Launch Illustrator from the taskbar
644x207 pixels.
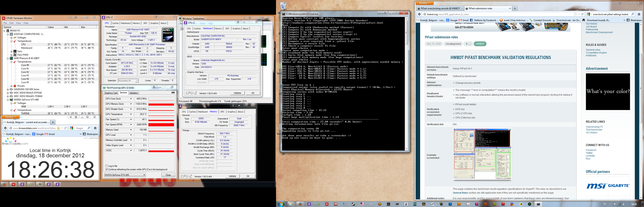[x=459, y=204]
